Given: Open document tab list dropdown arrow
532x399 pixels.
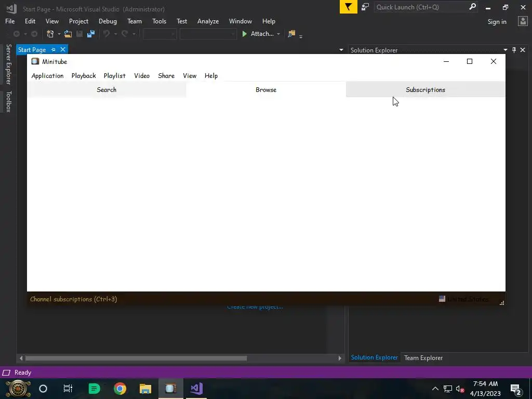Looking at the screenshot, I should [x=341, y=50].
